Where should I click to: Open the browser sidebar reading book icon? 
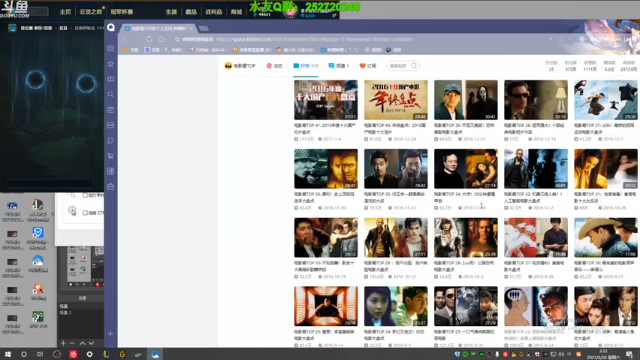click(x=111, y=79)
